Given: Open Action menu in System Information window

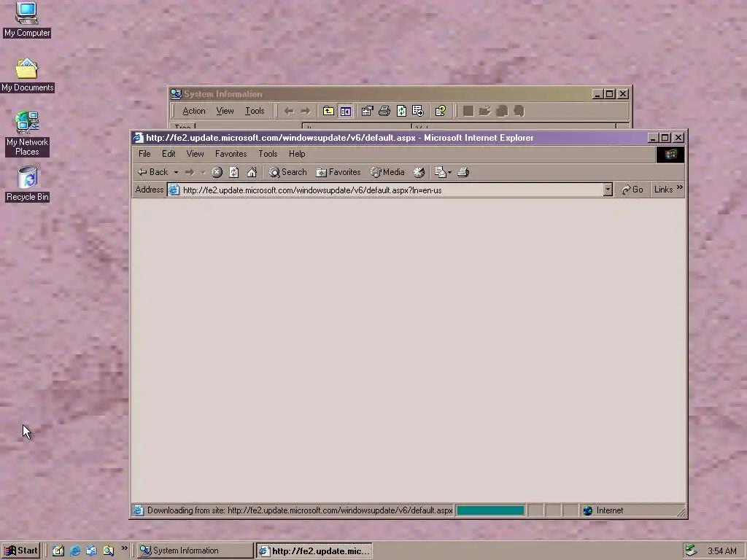Looking at the screenshot, I should click(x=194, y=111).
